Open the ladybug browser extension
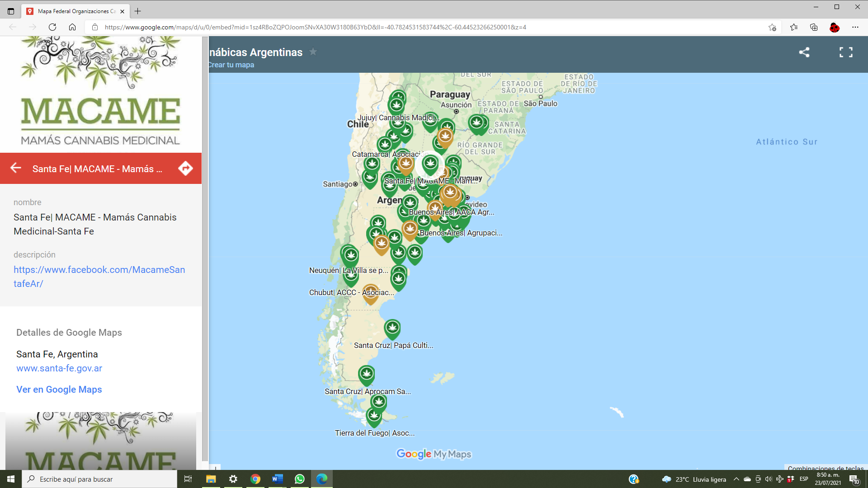 (835, 28)
